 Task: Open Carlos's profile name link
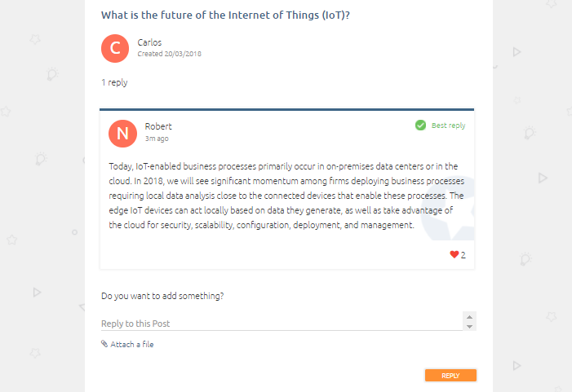149,42
